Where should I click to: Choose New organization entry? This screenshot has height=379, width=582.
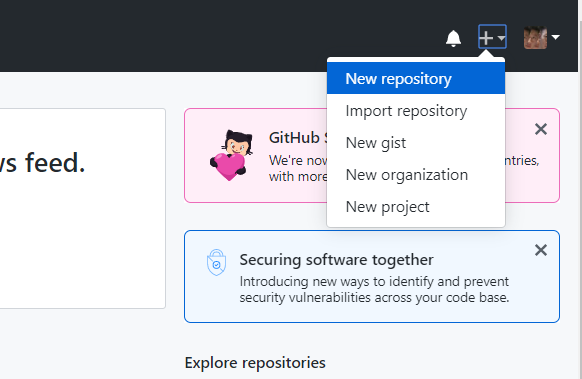pyautogui.click(x=416, y=174)
